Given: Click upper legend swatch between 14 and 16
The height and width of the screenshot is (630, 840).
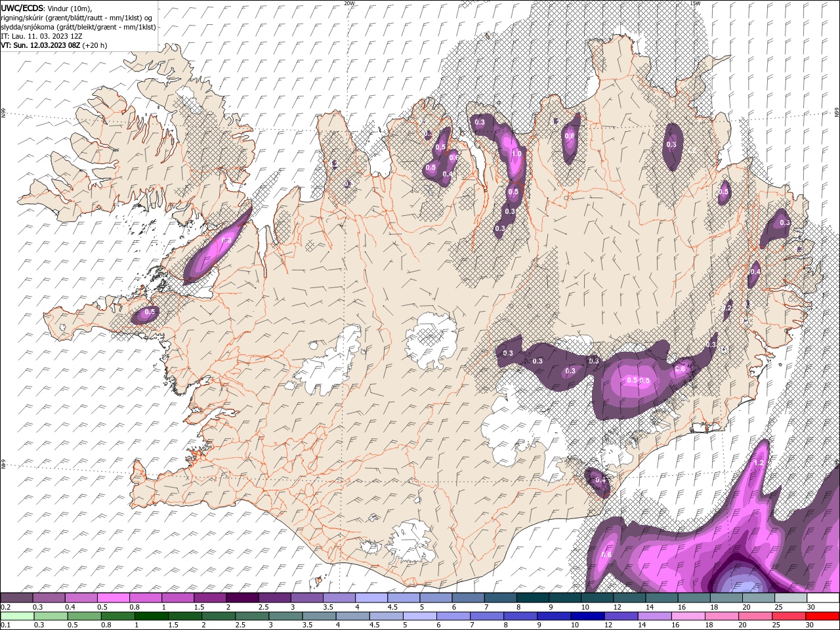Looking at the screenshot, I should [x=661, y=598].
